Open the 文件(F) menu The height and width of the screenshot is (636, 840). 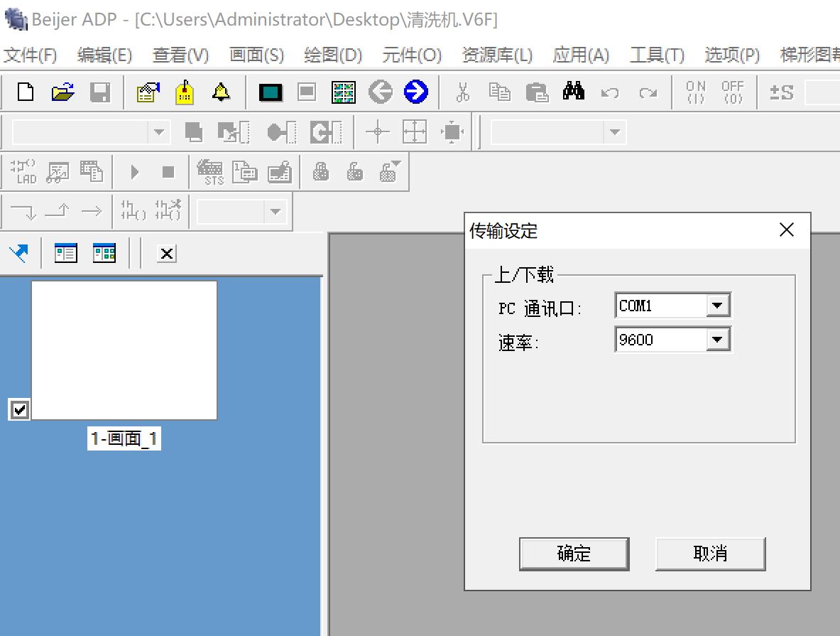(x=30, y=55)
